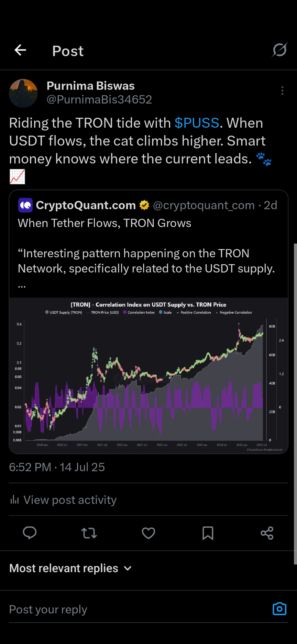
Task: Open the TRON correlation chart image
Action: click(148, 375)
